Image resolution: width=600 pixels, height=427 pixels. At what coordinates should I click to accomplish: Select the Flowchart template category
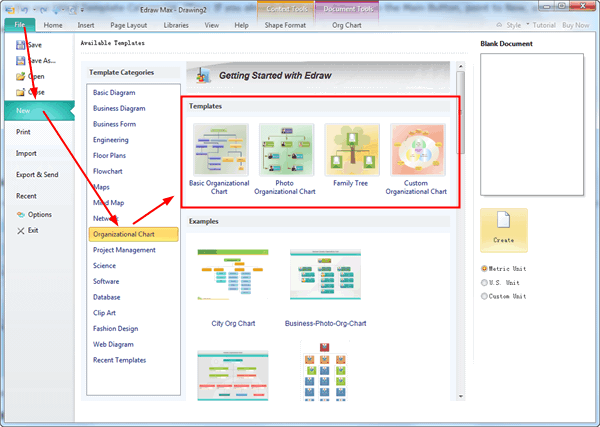[108, 171]
